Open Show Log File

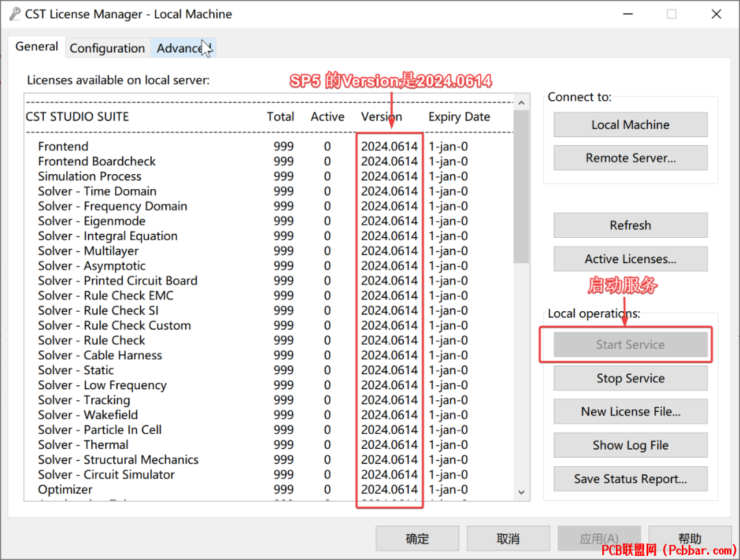point(630,446)
